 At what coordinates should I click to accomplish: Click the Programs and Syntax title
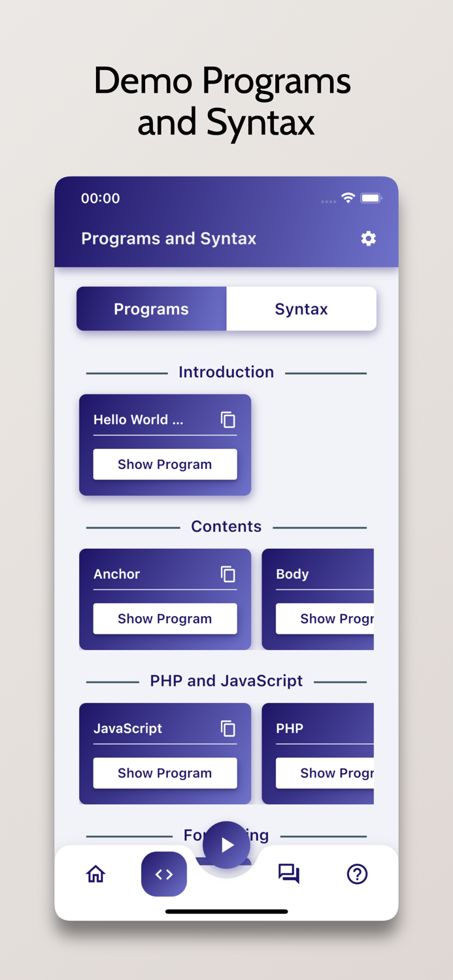click(169, 238)
